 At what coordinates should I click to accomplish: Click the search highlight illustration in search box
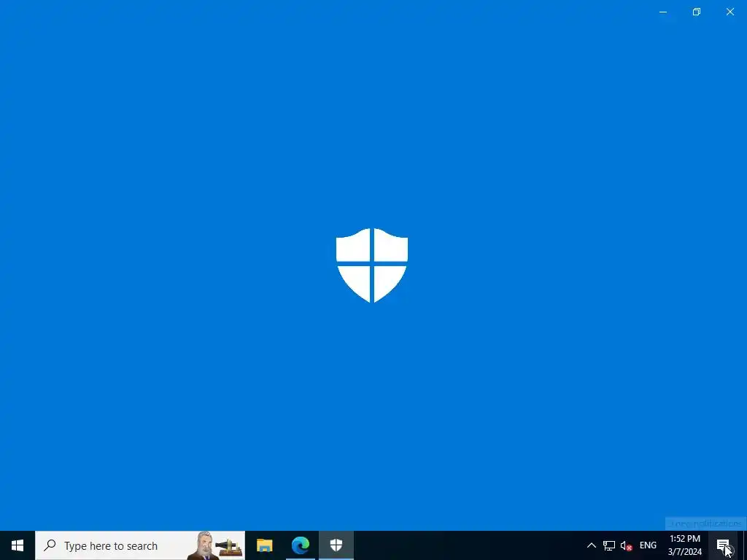[215, 545]
